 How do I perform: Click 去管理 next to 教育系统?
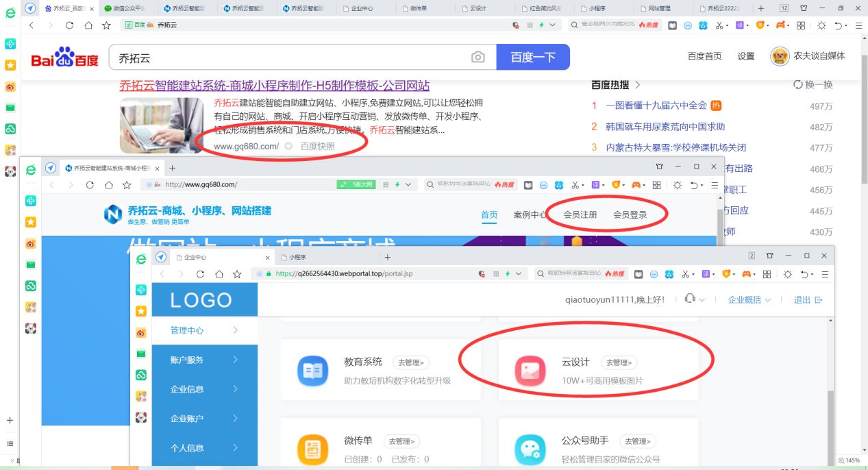[x=411, y=362]
